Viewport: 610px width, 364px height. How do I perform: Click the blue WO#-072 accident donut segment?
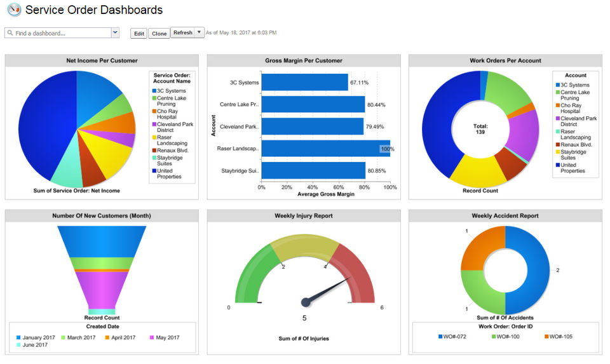coord(537,270)
